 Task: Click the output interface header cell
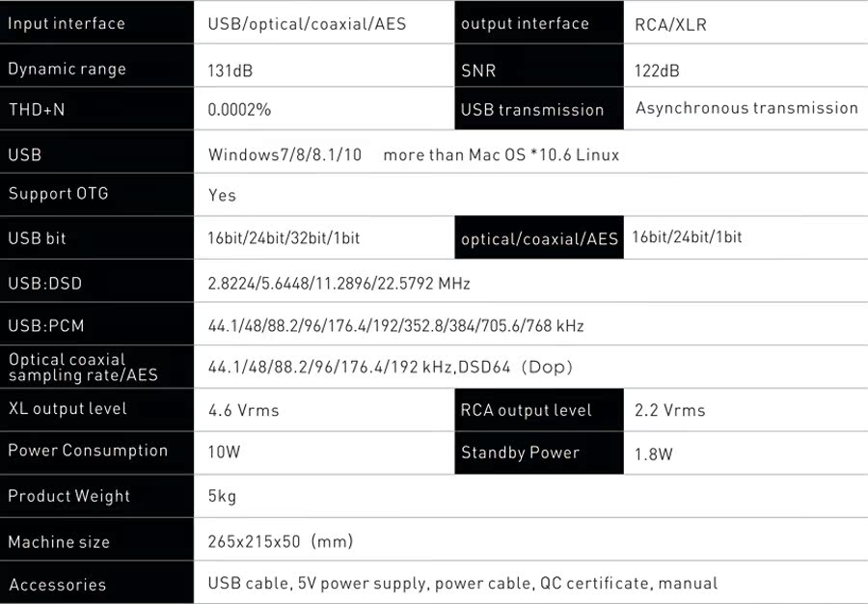pyautogui.click(x=525, y=24)
